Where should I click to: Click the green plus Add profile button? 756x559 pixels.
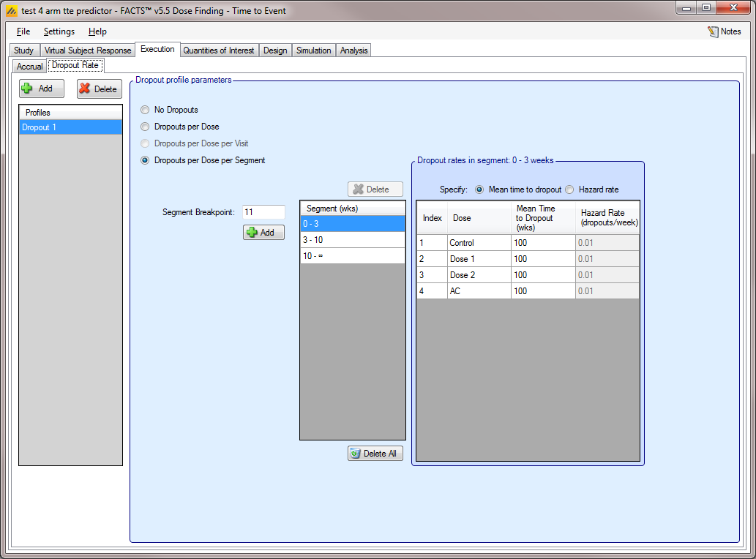click(42, 89)
